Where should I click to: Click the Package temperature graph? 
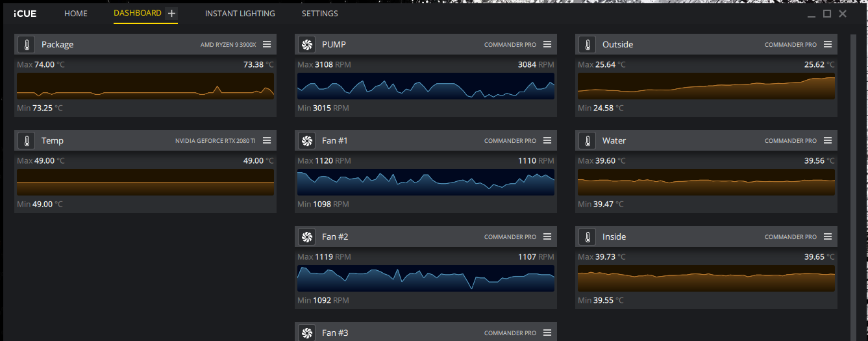145,86
